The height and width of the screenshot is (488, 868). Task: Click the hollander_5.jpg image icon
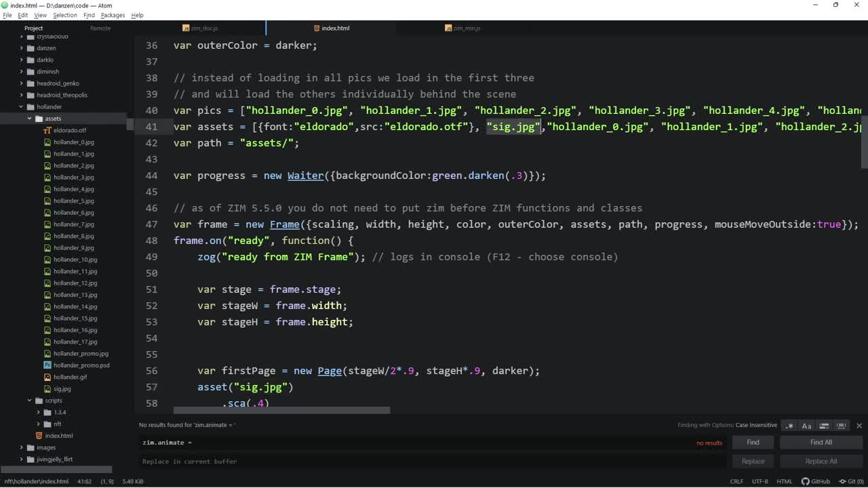click(47, 201)
